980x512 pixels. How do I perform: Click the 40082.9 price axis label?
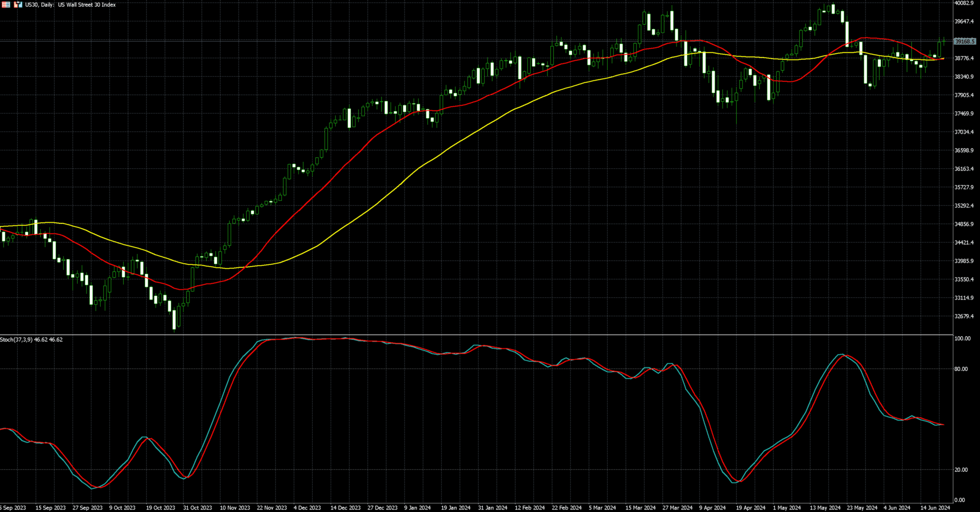964,3
